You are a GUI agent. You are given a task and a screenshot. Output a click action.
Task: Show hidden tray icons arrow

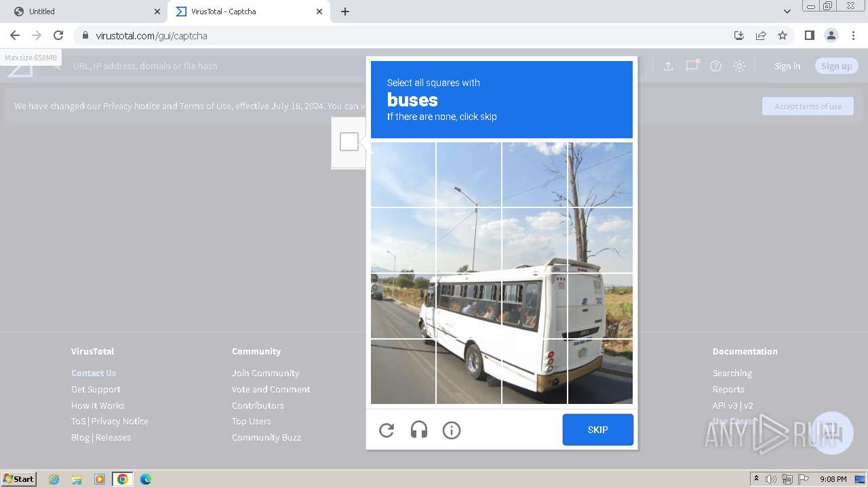(x=756, y=479)
